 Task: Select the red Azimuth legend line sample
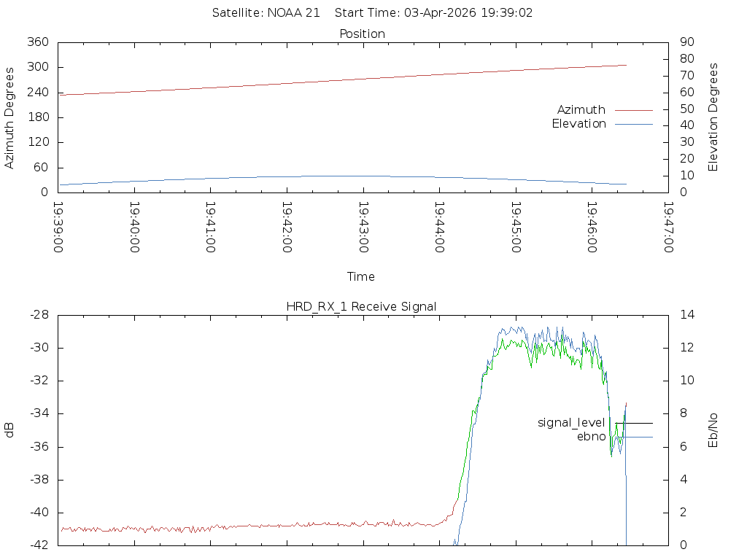tap(633, 110)
